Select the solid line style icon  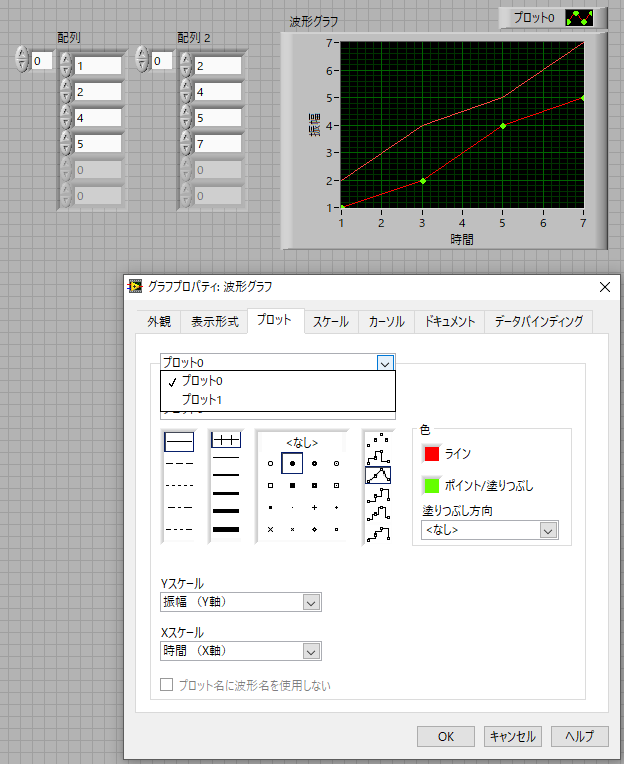pos(179,441)
